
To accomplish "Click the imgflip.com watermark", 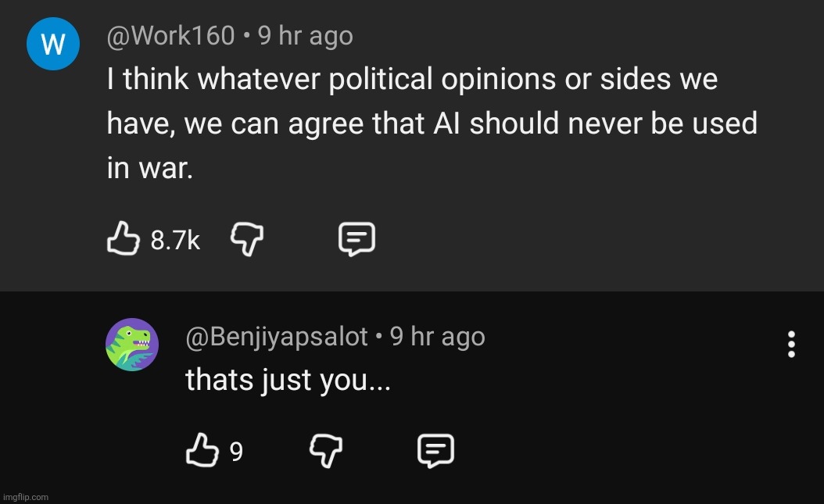I will (x=26, y=497).
